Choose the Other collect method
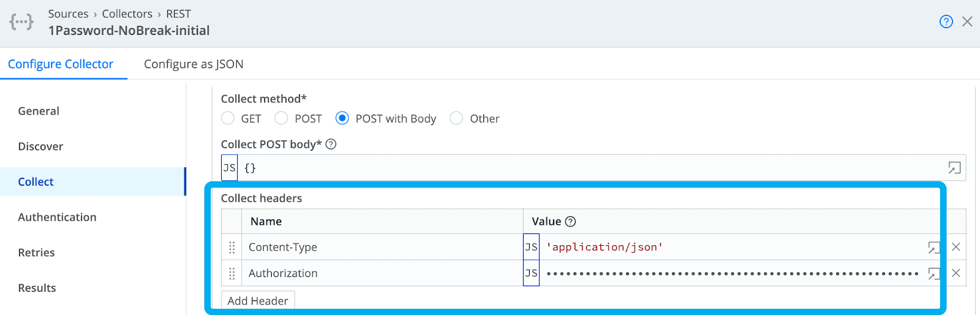980x315 pixels. pos(456,118)
